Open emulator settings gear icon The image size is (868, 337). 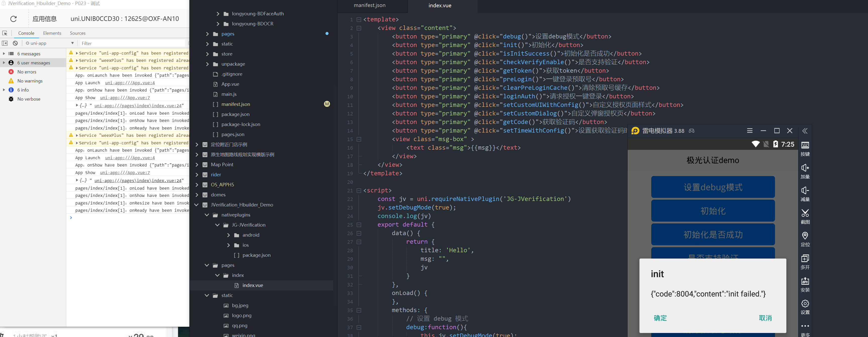point(805,303)
